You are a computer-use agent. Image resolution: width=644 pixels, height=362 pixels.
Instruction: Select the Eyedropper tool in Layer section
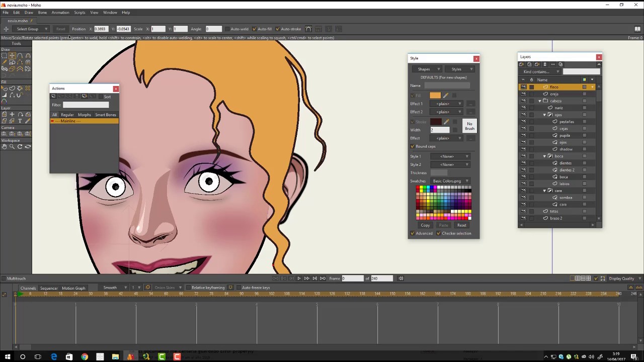pyautogui.click(x=28, y=121)
